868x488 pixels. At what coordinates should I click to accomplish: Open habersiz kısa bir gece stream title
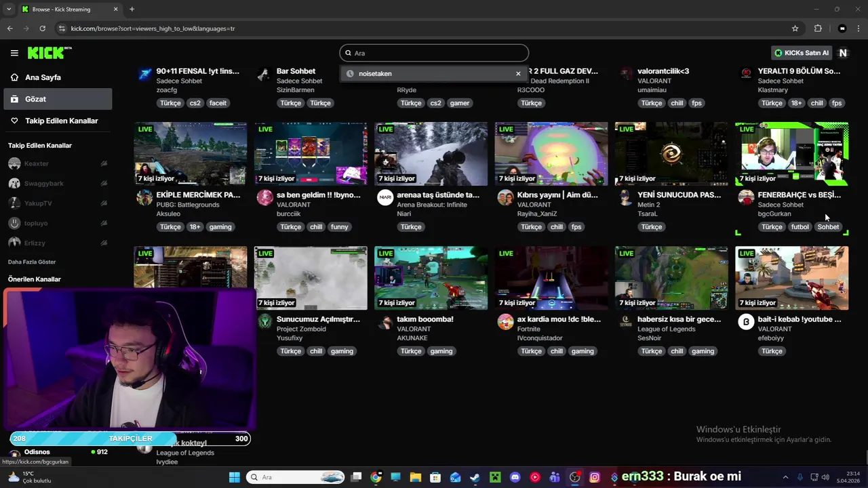[679, 319]
